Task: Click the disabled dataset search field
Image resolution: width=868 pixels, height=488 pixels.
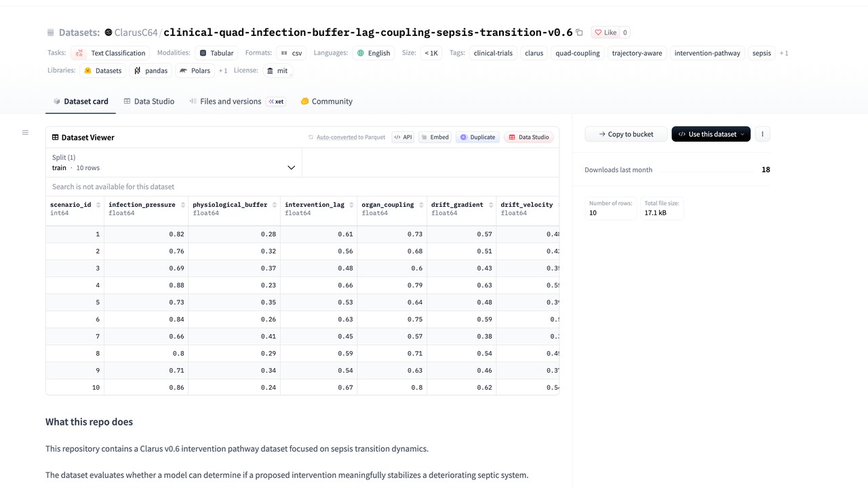Action: click(302, 186)
